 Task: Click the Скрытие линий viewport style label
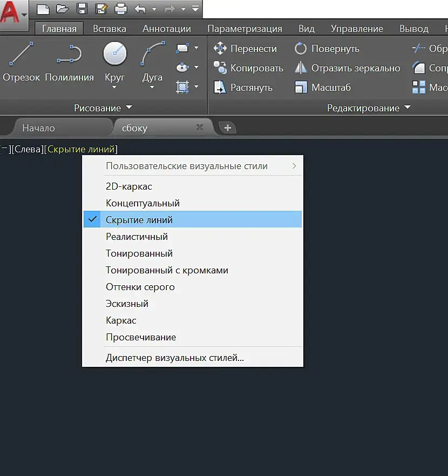[x=81, y=149]
